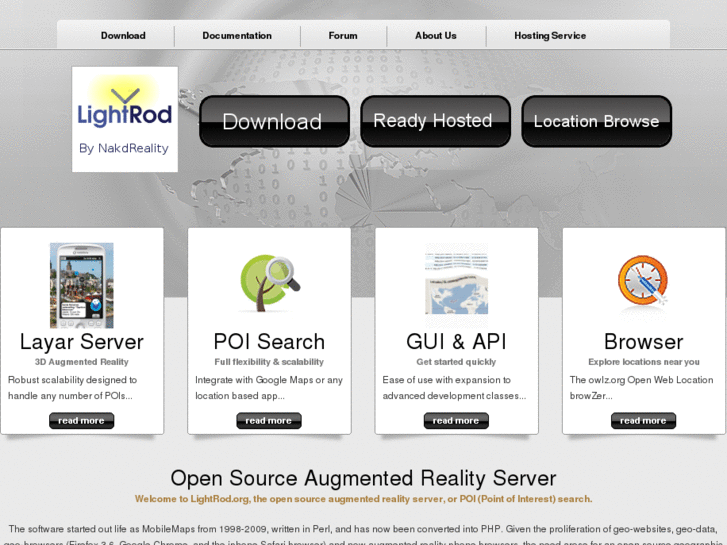The height and width of the screenshot is (545, 727).
Task: Open the Layar Server heading
Action: [82, 342]
